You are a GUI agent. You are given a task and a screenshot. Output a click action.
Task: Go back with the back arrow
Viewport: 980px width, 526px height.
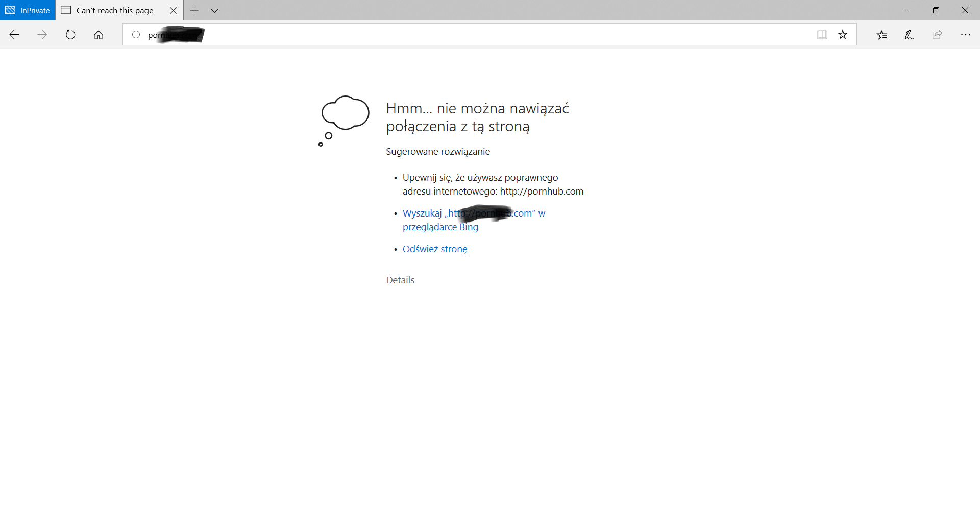click(14, 35)
